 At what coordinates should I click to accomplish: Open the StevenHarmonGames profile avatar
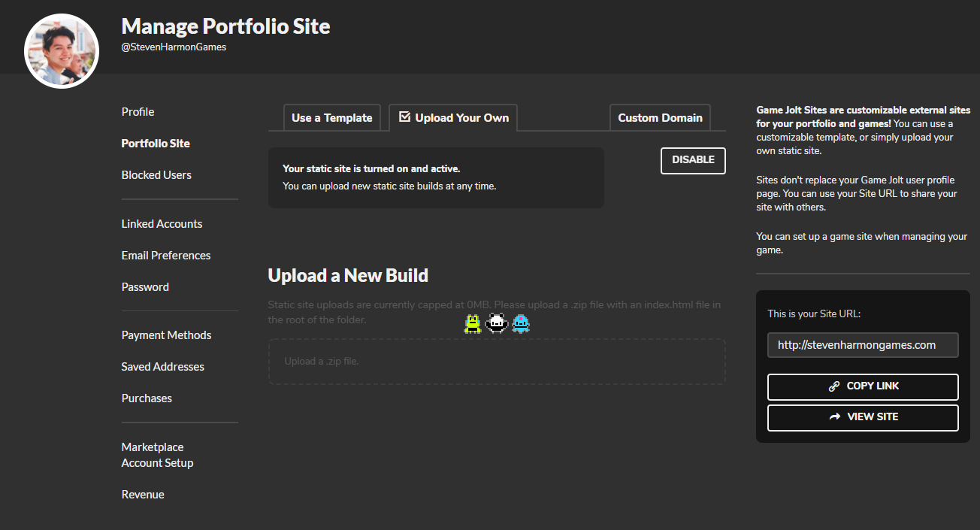(62, 50)
